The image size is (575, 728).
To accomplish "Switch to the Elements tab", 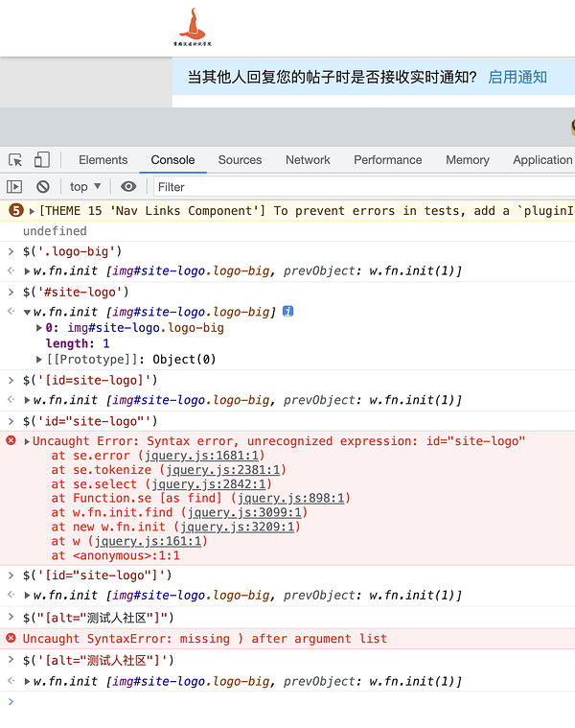I will point(103,160).
